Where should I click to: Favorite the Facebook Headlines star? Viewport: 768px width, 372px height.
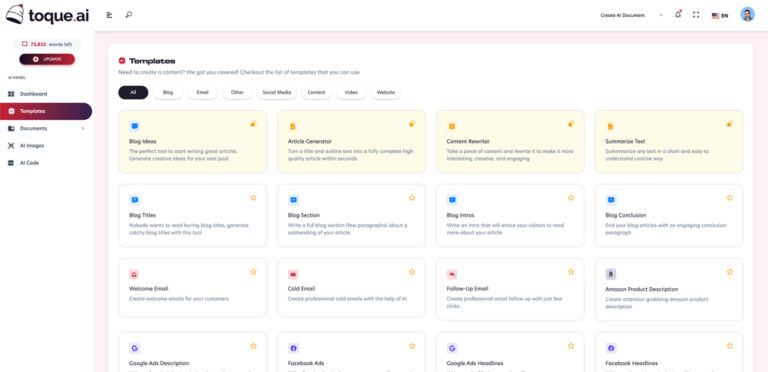tap(730, 346)
